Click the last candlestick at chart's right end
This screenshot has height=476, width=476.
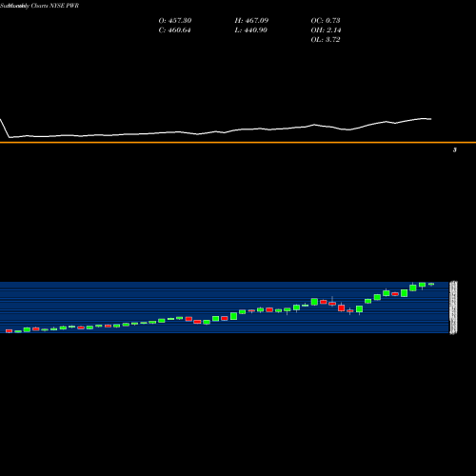(431, 285)
